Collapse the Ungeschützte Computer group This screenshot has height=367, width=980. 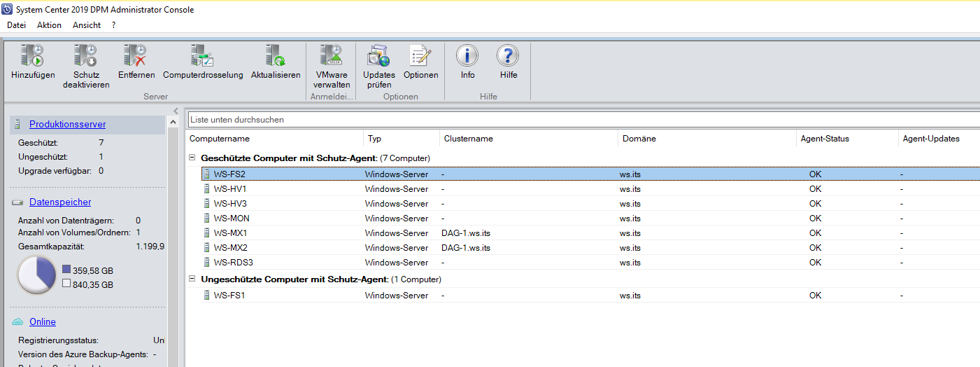[192, 279]
